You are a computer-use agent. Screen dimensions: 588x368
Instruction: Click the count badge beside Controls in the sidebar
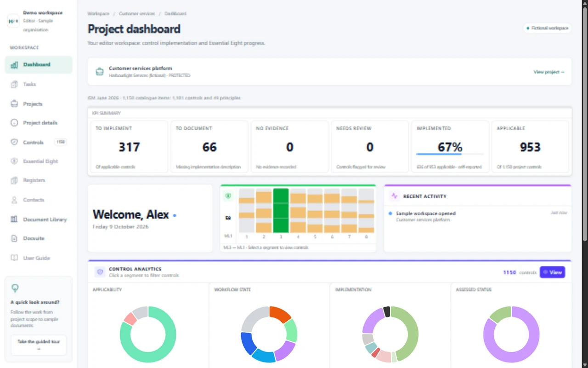click(x=61, y=142)
